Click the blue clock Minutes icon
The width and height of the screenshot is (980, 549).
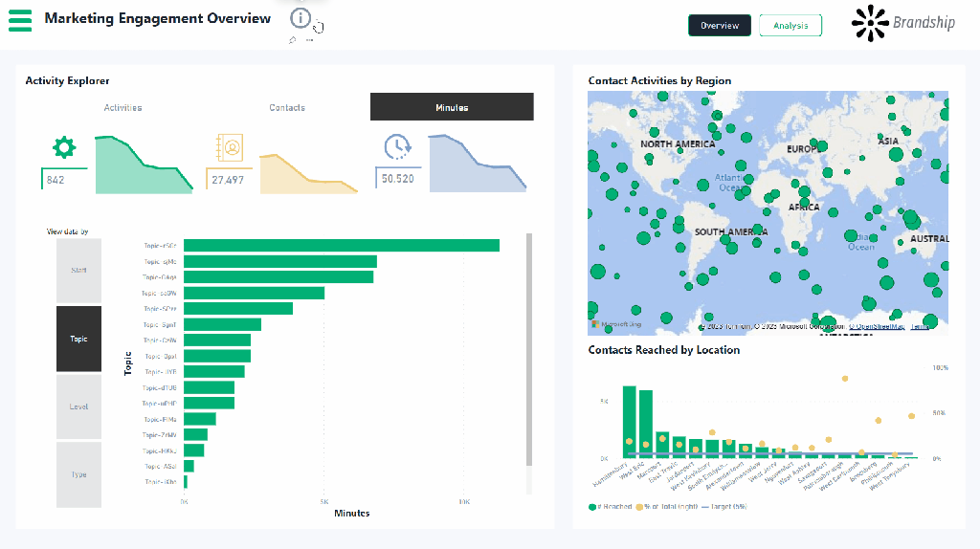click(397, 146)
